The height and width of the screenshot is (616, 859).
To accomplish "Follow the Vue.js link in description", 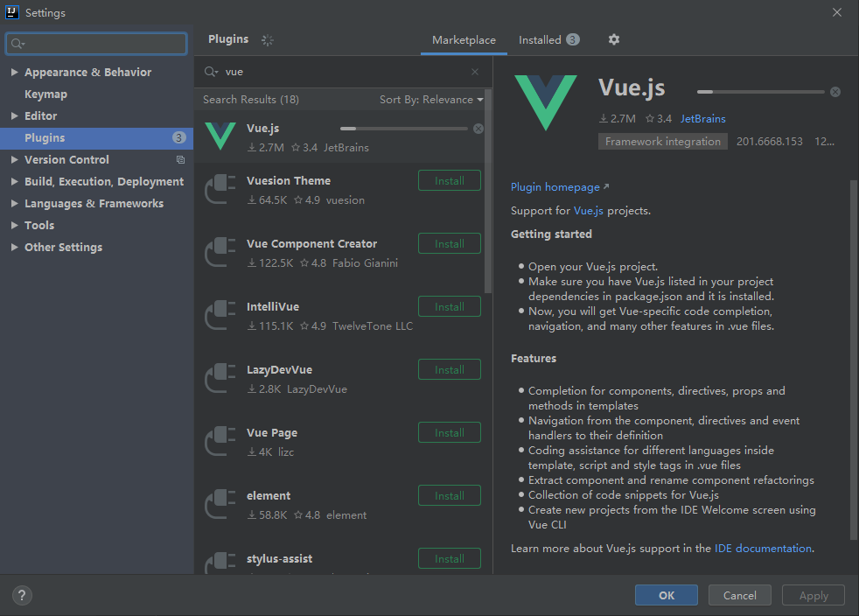I will click(x=589, y=211).
